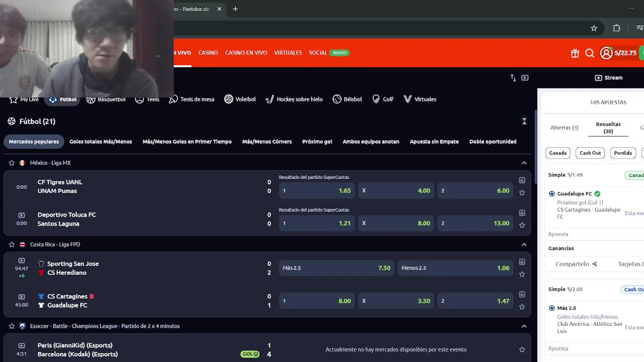Viewport: 644px width, 362px height.
Task: Favorite the Deportivo Toluca match
Action: pos(522,225)
